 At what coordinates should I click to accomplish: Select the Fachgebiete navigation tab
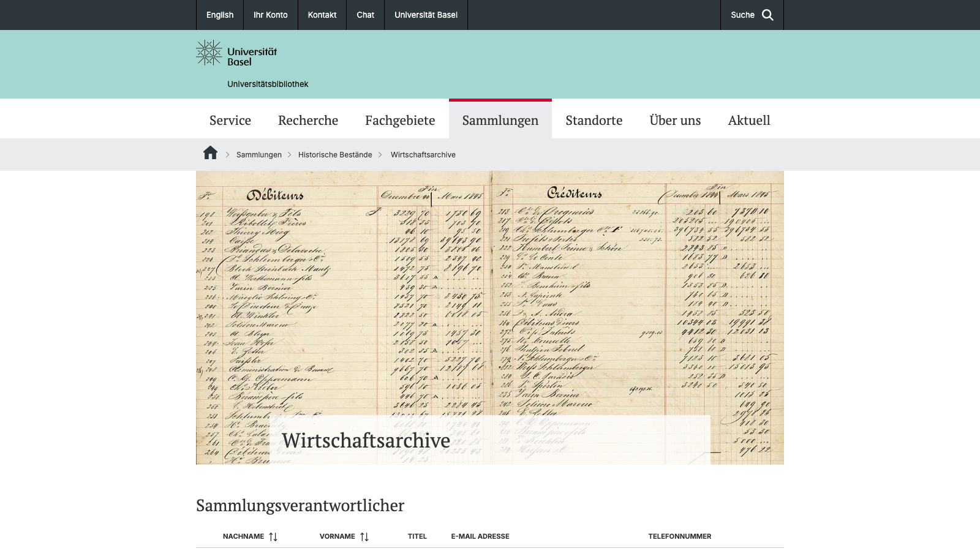point(400,120)
